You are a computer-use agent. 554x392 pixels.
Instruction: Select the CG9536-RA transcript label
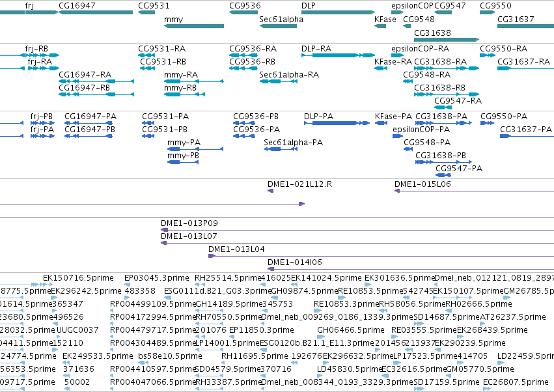[253, 49]
